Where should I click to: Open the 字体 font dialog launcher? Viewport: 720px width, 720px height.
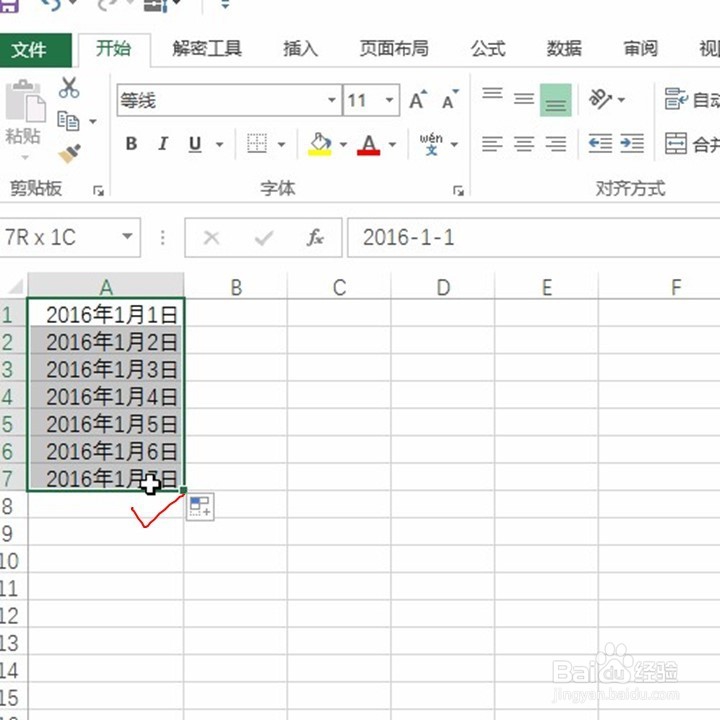click(x=458, y=191)
